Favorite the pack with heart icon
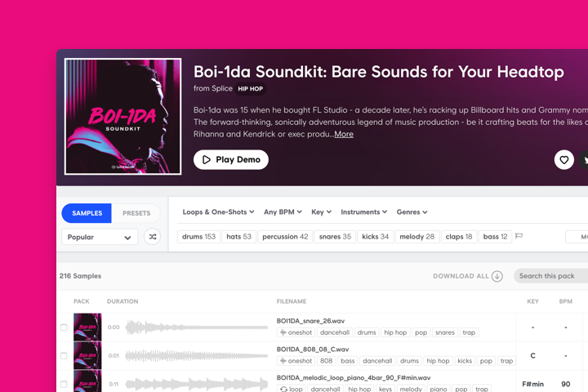This screenshot has width=588, height=392. [x=564, y=160]
